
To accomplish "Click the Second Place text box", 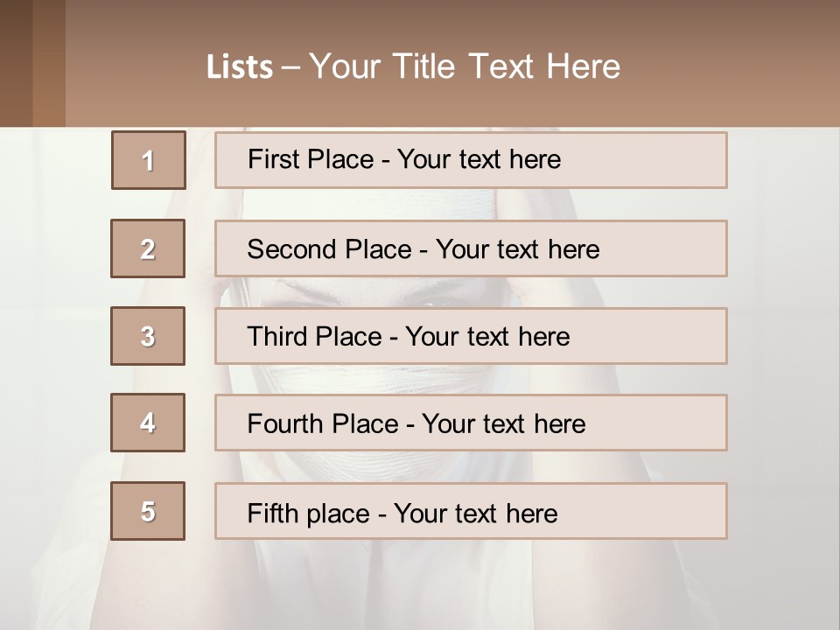I will [471, 248].
